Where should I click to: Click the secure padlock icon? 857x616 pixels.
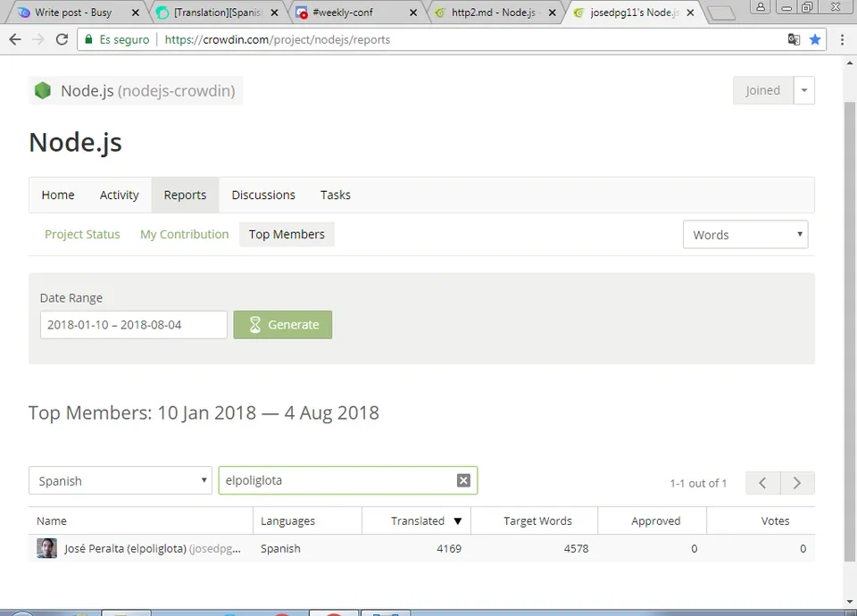click(x=88, y=39)
